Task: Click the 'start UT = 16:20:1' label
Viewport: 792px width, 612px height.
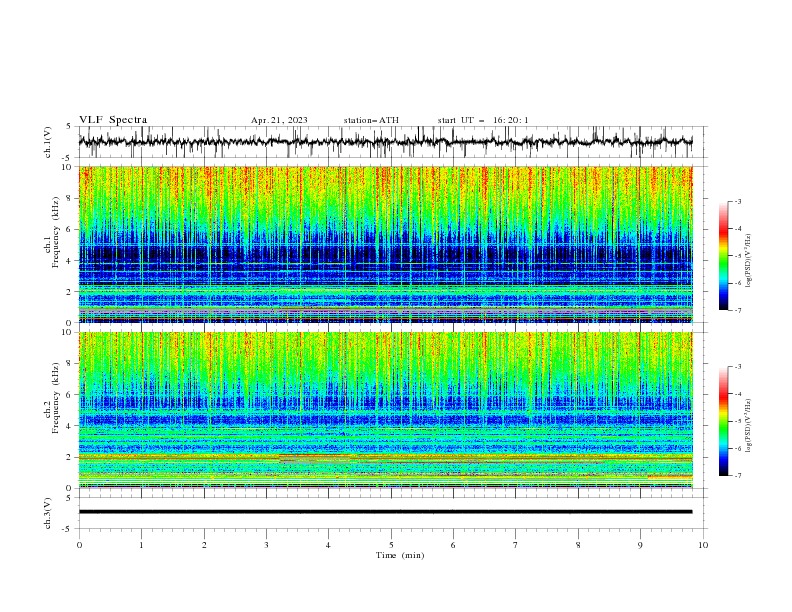Action: point(483,120)
